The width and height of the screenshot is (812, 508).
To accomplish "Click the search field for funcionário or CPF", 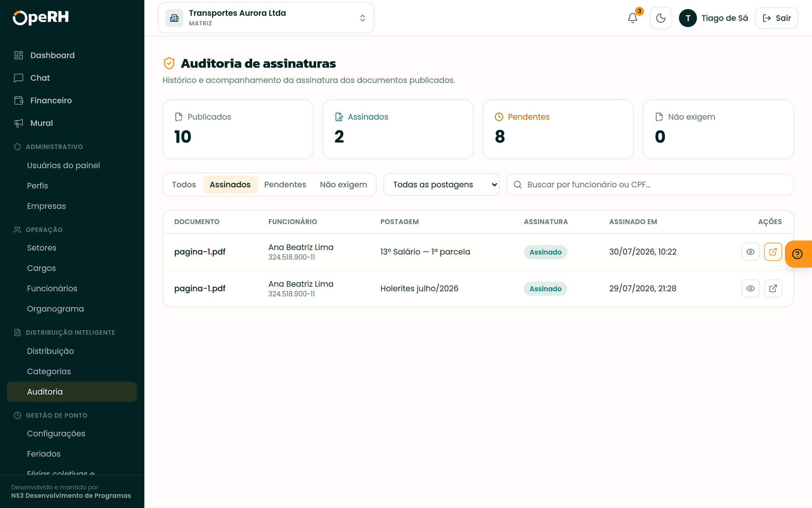I will (x=650, y=185).
